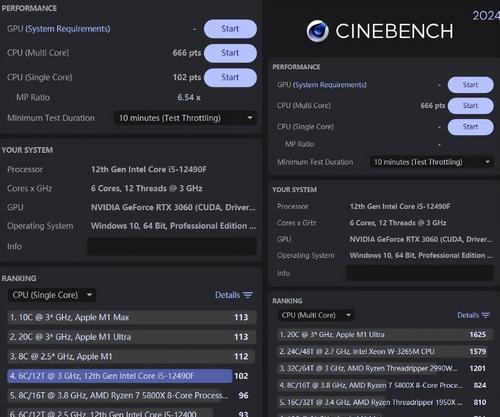Open Minimum Test Duration dropdown, left panel
The height and width of the screenshot is (417, 500).
click(x=185, y=118)
